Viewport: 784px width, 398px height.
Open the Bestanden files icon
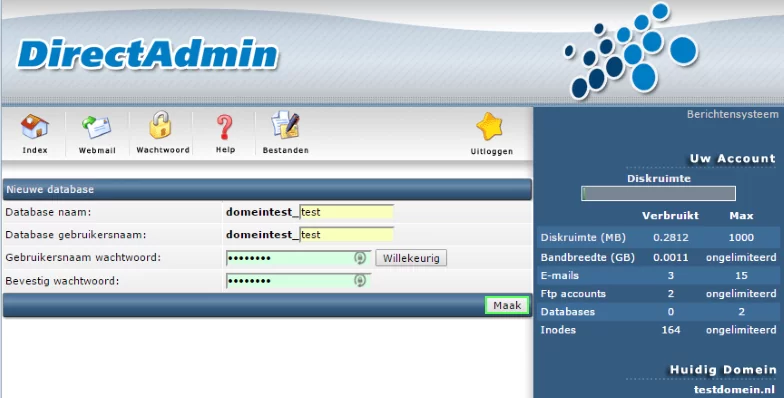point(285,125)
